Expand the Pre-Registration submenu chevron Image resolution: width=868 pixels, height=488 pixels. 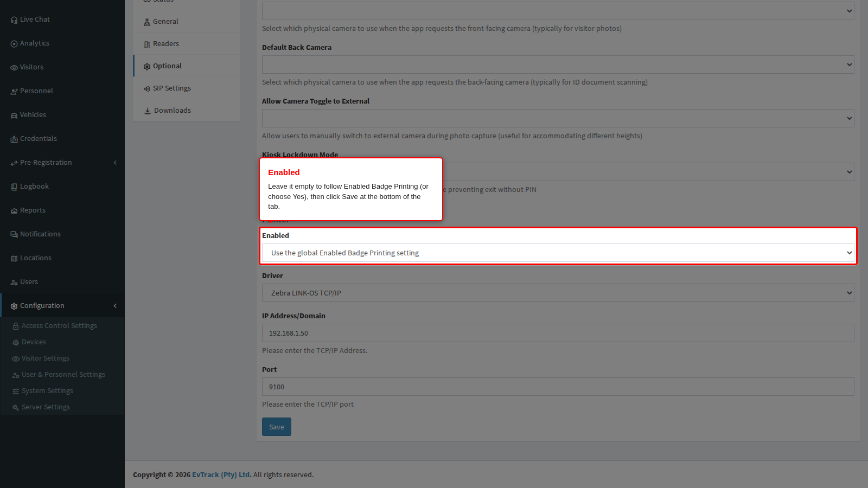[x=115, y=163]
